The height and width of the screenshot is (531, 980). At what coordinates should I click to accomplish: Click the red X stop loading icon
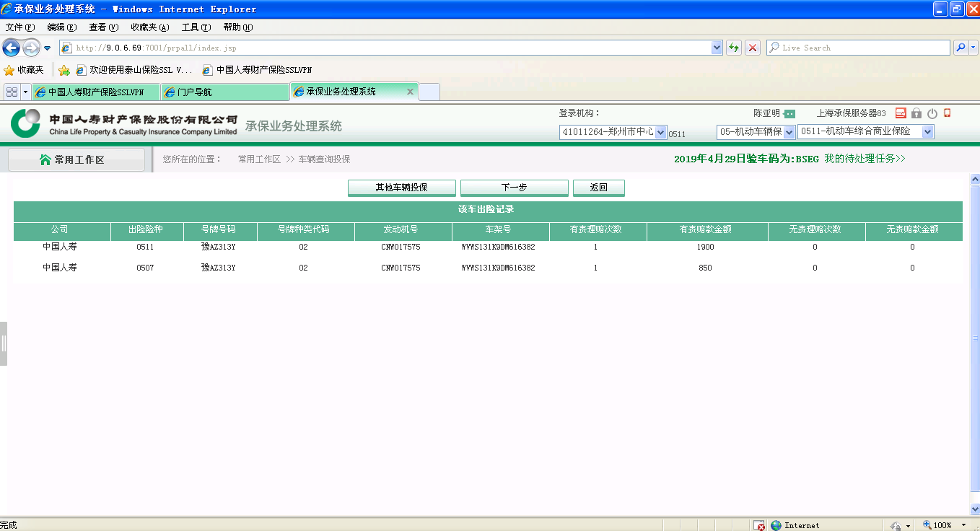pyautogui.click(x=753, y=48)
